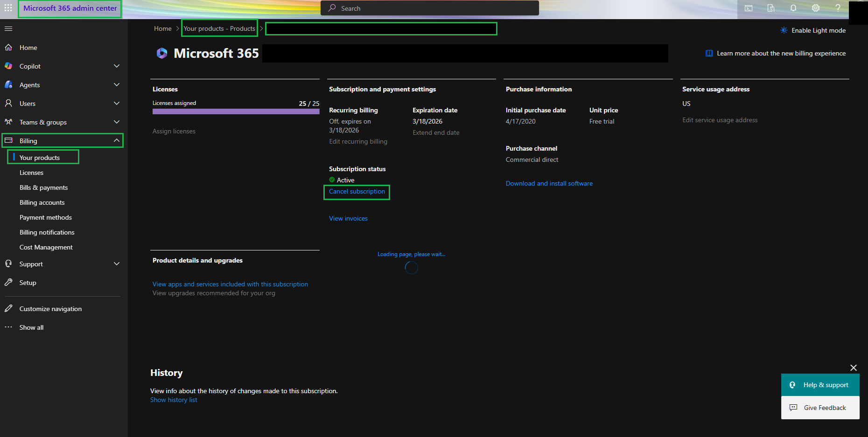Click the Support headset icon
The image size is (868, 437).
tap(8, 264)
